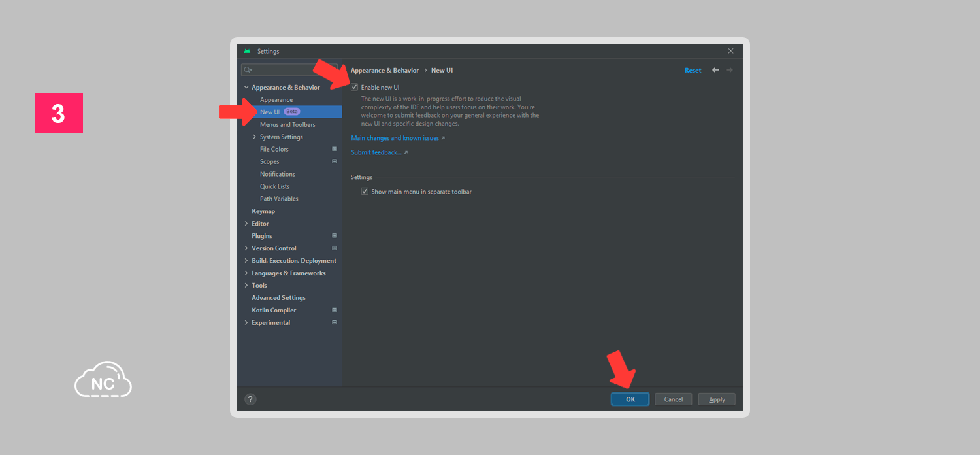This screenshot has width=980, height=455.
Task: Open Path Variables settings
Action: (x=279, y=199)
